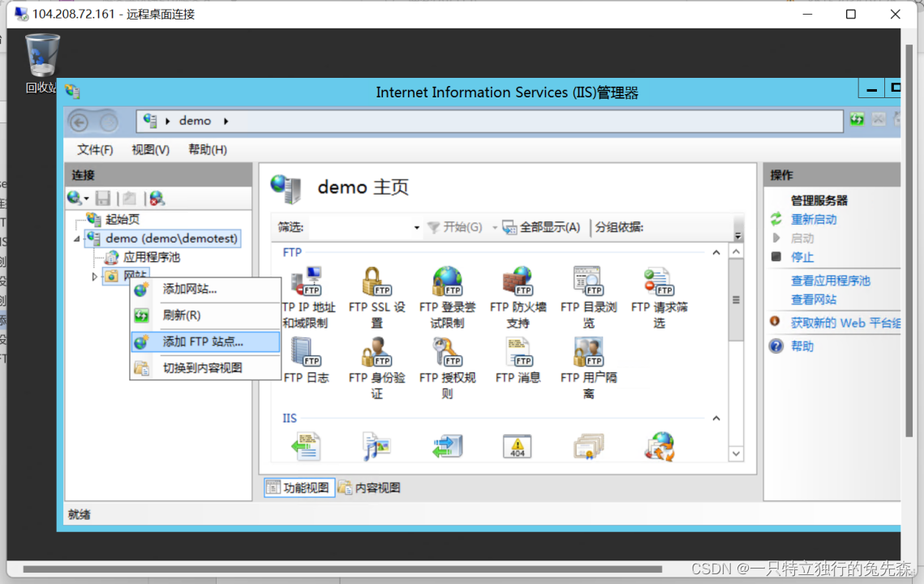Viewport: 924px width, 584px height.
Task: Open the 404 error pages icon
Action: click(518, 446)
